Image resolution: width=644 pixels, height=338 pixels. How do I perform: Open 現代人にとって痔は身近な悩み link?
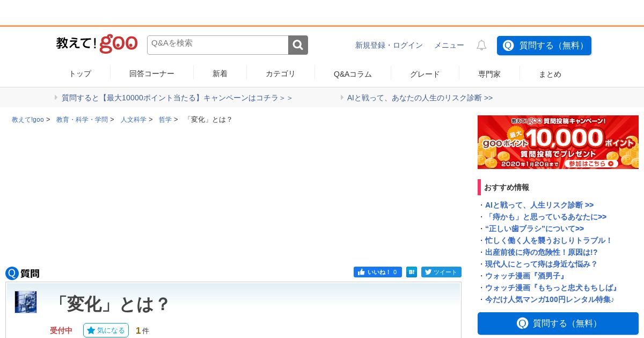tap(541, 264)
